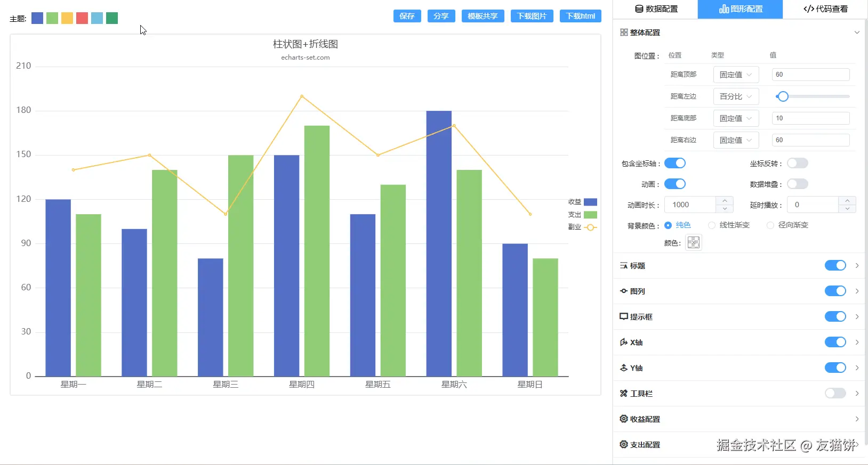Click the background color picker swatch icon
Screen dimensions: 868x465
click(x=693, y=243)
